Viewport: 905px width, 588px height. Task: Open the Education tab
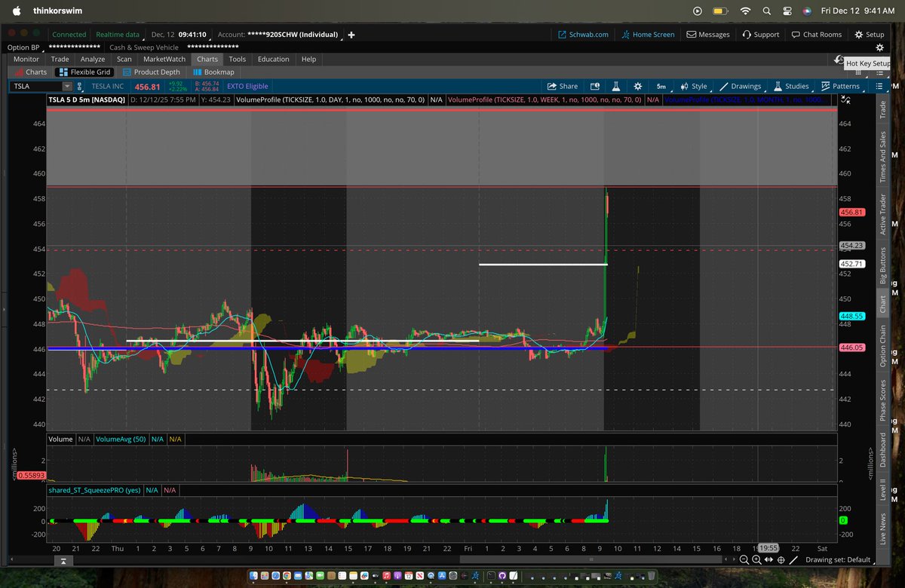(273, 59)
